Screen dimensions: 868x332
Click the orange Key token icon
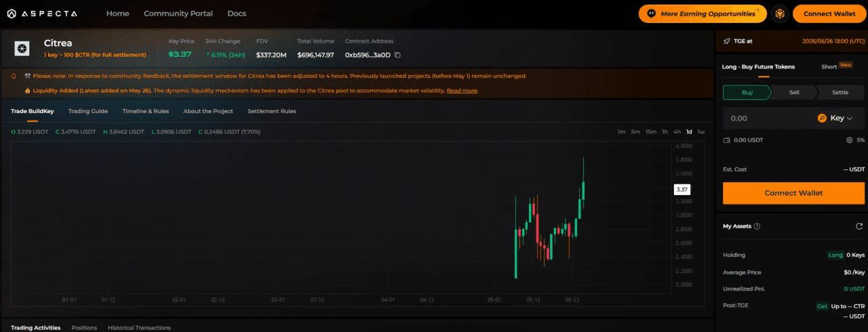pyautogui.click(x=822, y=118)
